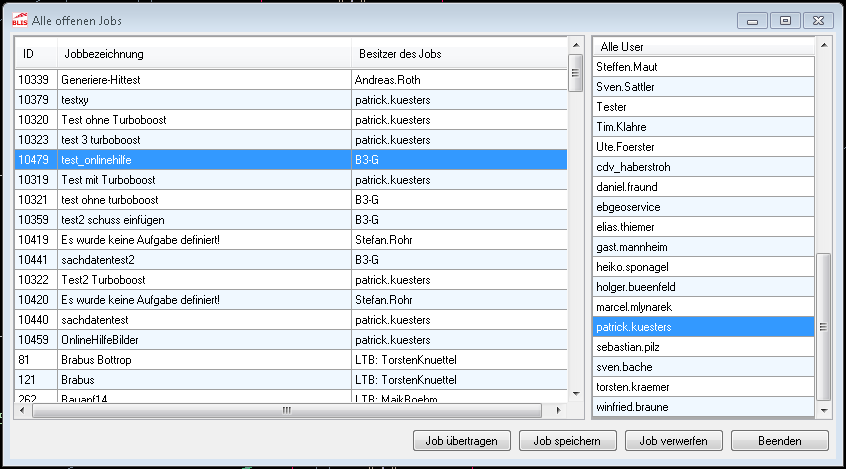
Task: Click the Job übertragen button
Action: pos(462,440)
